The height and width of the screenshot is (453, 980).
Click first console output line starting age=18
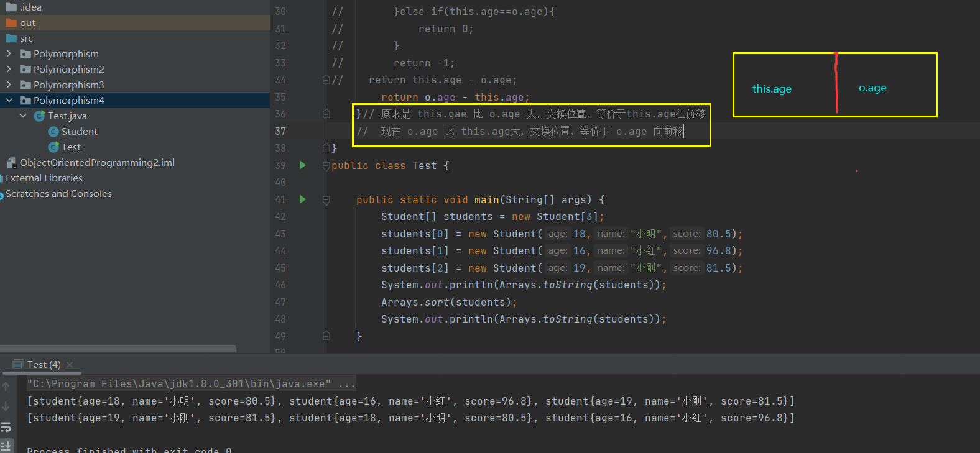coord(410,401)
